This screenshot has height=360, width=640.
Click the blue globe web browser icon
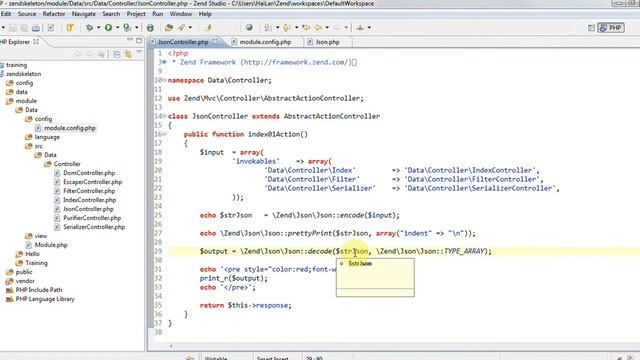(x=249, y=28)
